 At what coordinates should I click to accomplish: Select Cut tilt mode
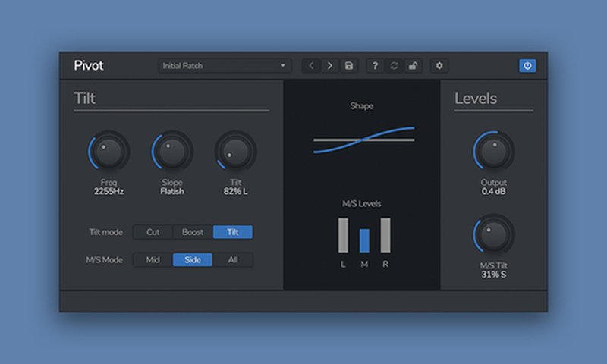153,232
